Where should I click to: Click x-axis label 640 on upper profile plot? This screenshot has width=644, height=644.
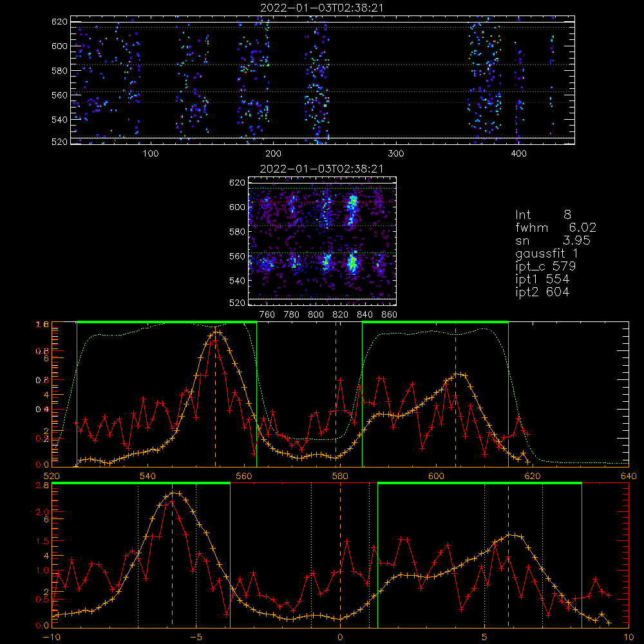click(x=629, y=476)
